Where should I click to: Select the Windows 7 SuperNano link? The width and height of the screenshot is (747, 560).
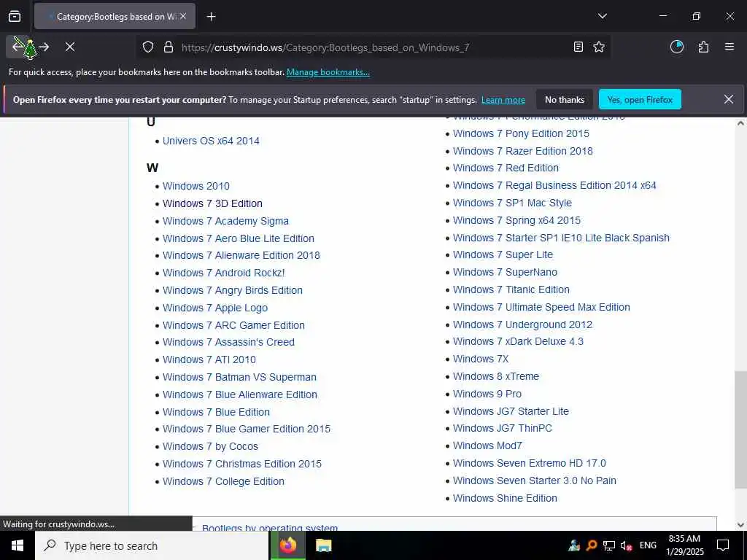pos(505,273)
